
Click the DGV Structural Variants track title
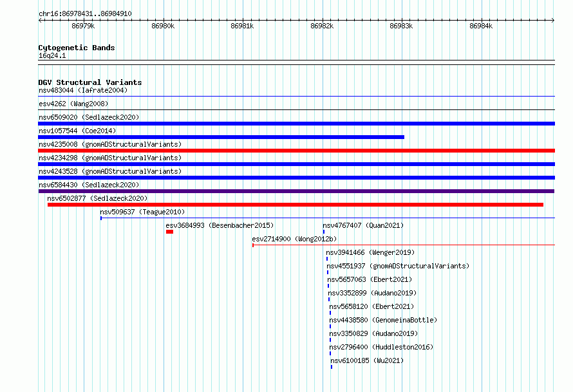click(x=90, y=82)
